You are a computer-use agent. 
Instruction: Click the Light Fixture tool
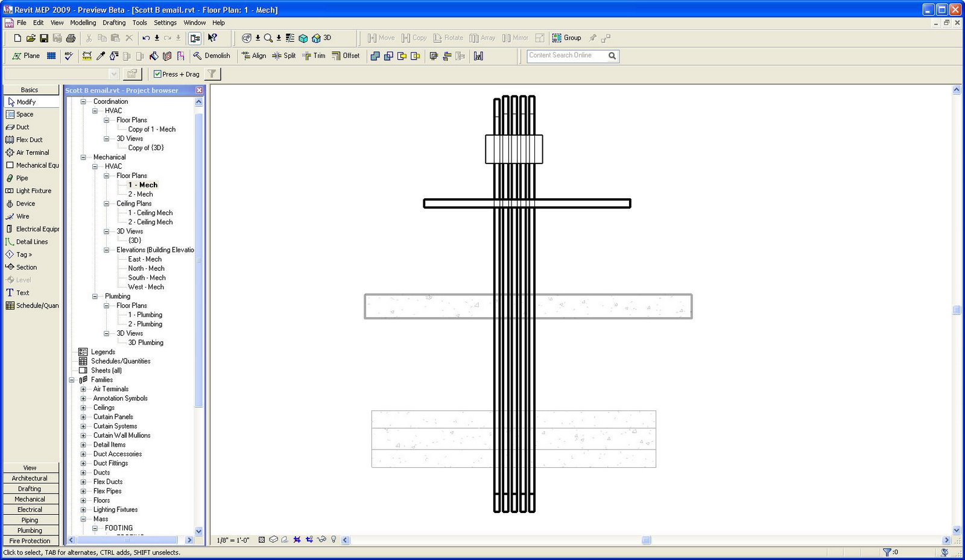pos(29,191)
